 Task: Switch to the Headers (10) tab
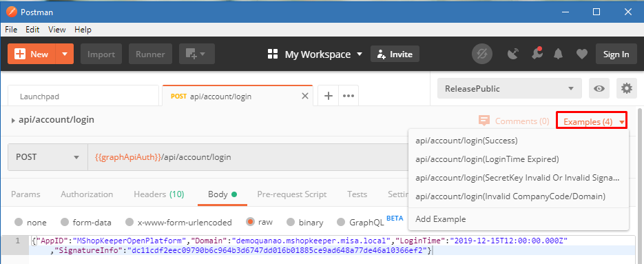click(159, 194)
